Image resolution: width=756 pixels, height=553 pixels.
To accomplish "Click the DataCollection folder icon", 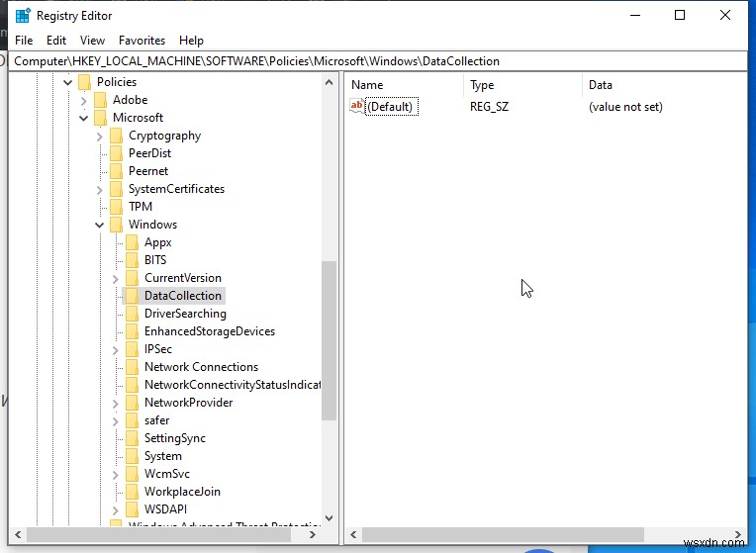I will point(133,296).
